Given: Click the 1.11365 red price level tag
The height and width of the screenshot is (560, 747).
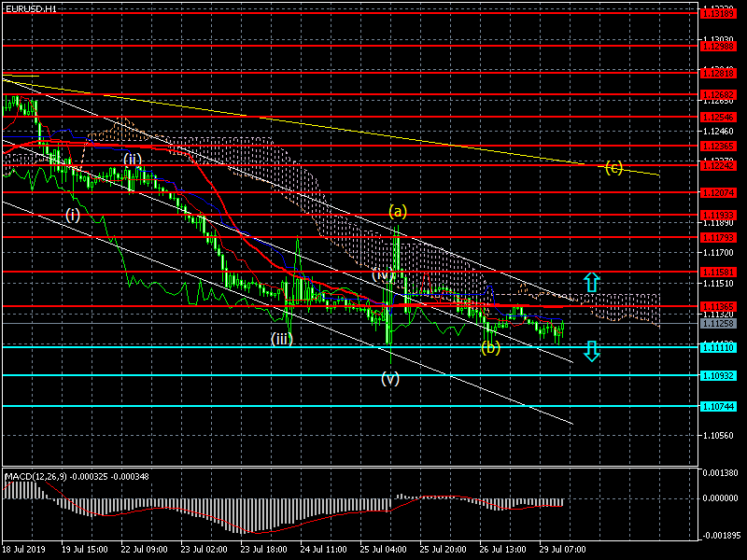Looking at the screenshot, I should tap(718, 307).
